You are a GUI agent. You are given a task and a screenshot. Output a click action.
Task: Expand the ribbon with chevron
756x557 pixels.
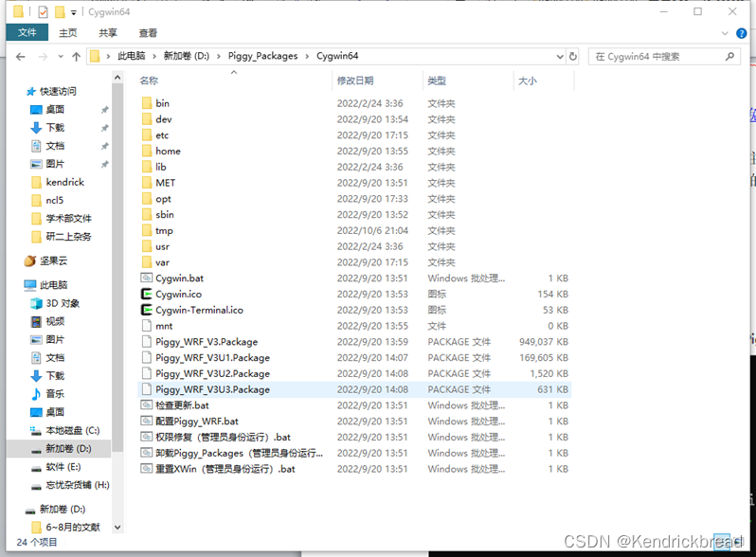725,33
